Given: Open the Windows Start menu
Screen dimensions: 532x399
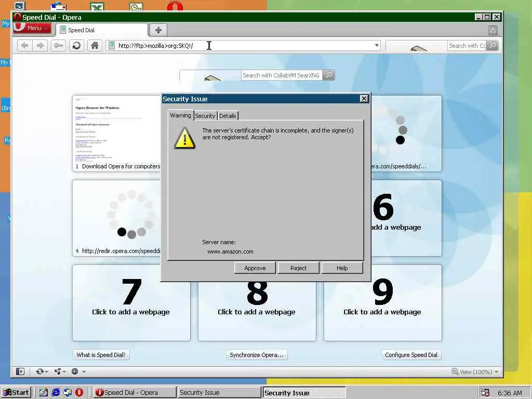Looking at the screenshot, I should [16, 393].
